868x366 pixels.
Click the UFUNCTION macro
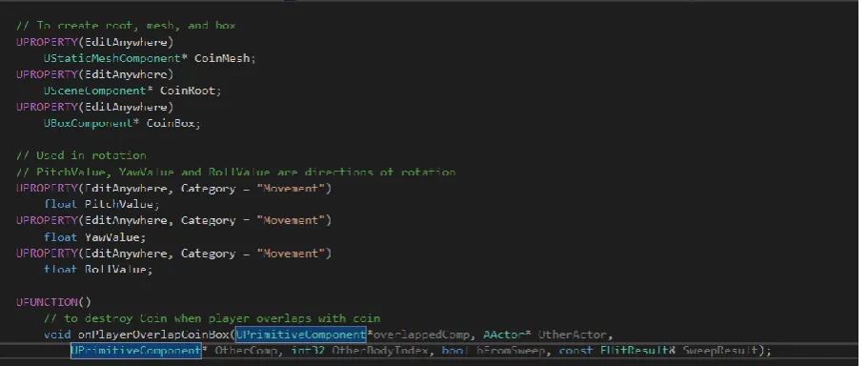point(53,302)
